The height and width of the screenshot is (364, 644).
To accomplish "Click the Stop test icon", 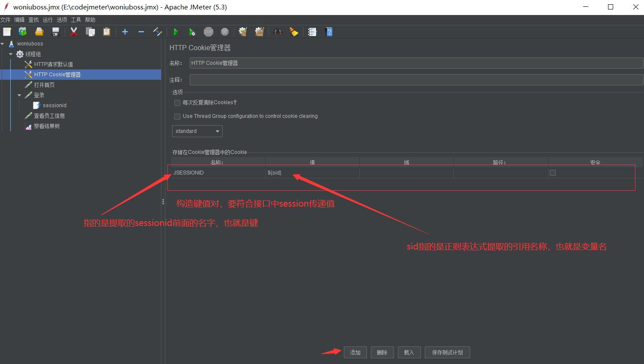I will [x=209, y=32].
